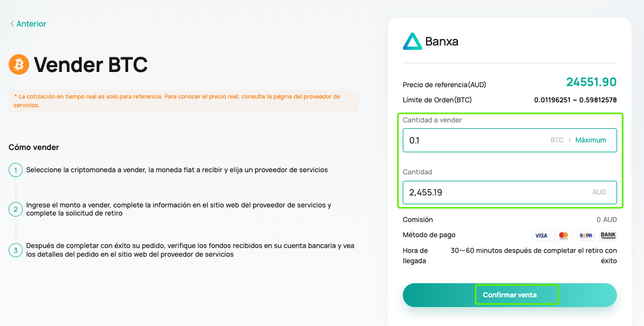This screenshot has width=644, height=326.
Task: Click the step 1 circle indicator
Action: pyautogui.click(x=16, y=170)
